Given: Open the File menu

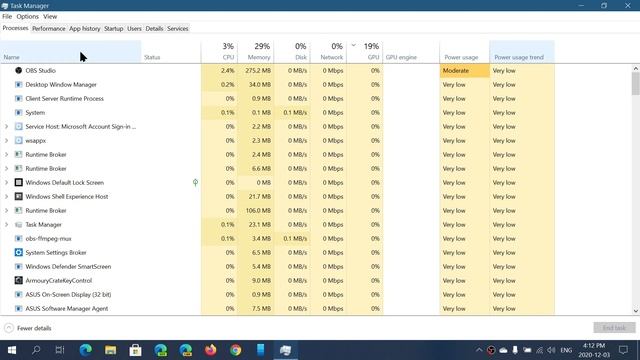Looking at the screenshot, I should coord(7,16).
